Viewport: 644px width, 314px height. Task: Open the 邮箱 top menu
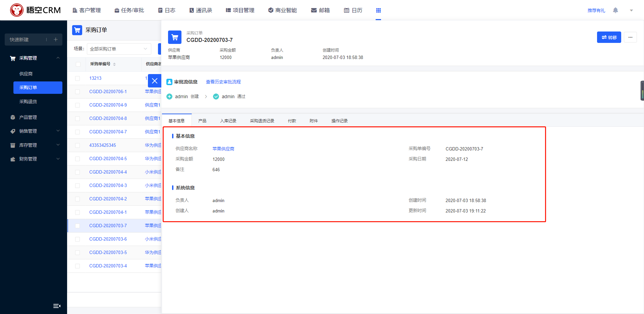(320, 10)
